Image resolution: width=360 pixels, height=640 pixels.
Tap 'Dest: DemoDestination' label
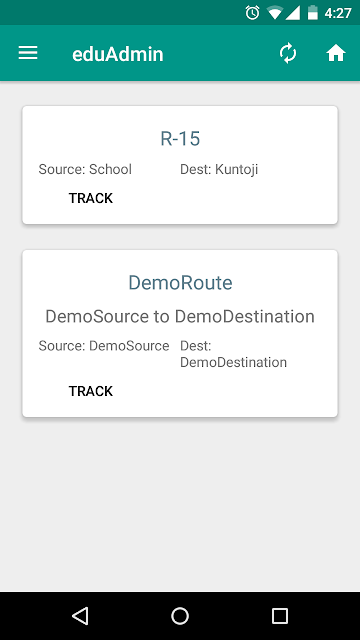click(233, 354)
